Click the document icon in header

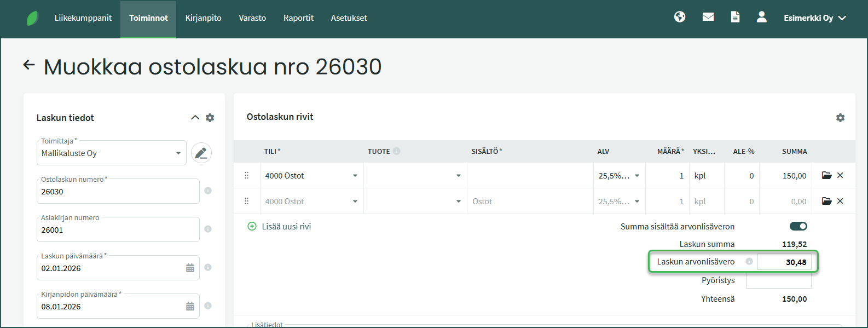pyautogui.click(x=735, y=17)
